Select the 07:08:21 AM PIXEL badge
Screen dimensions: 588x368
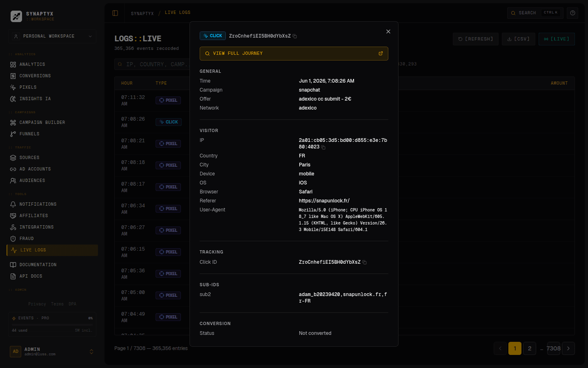point(168,144)
